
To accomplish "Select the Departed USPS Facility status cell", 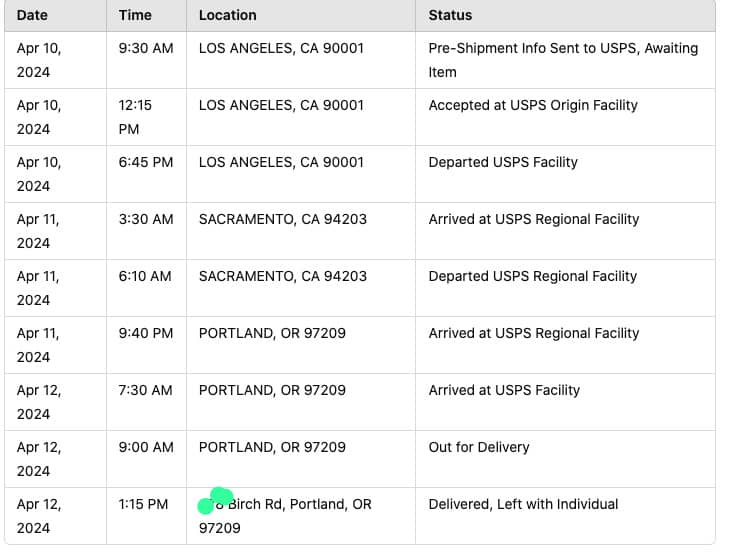I will [502, 162].
